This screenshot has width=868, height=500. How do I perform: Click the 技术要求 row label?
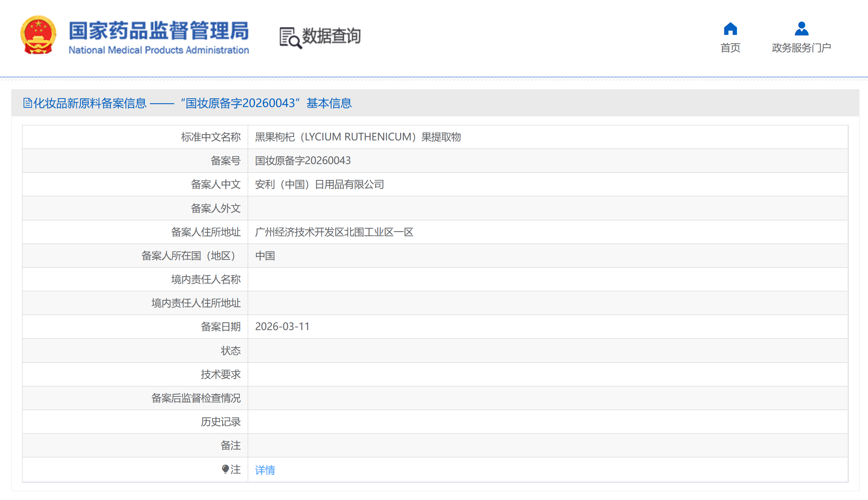click(220, 374)
